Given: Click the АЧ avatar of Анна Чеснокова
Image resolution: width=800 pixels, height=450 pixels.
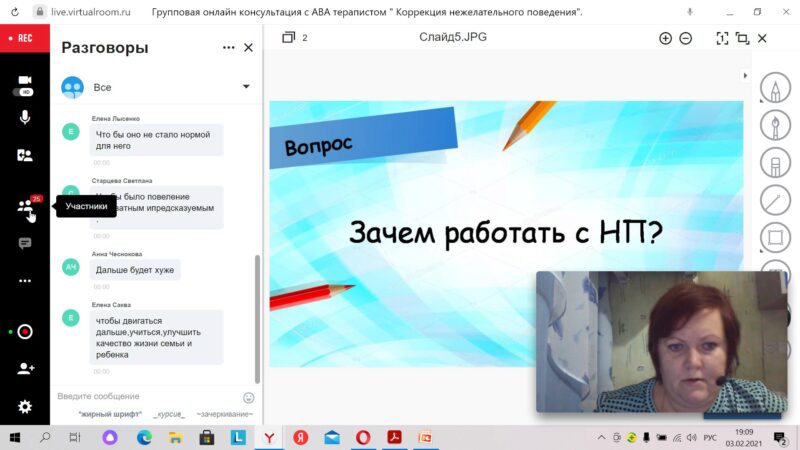Looking at the screenshot, I should (x=71, y=267).
